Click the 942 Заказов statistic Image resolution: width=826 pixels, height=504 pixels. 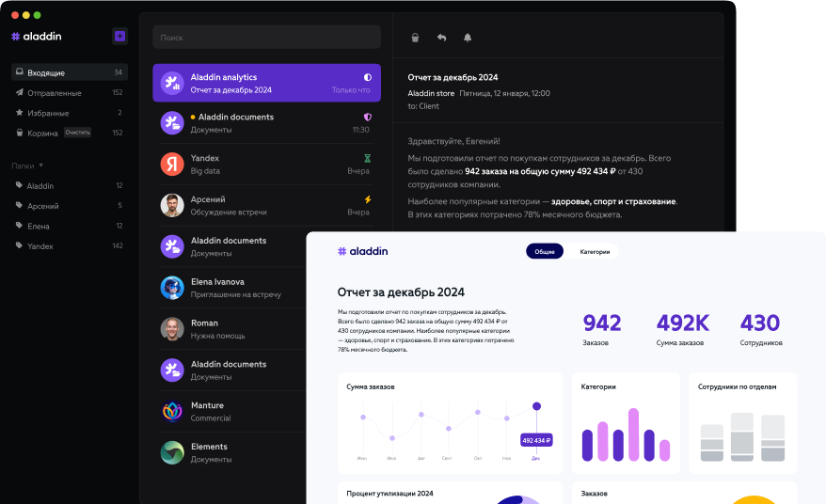pos(601,331)
